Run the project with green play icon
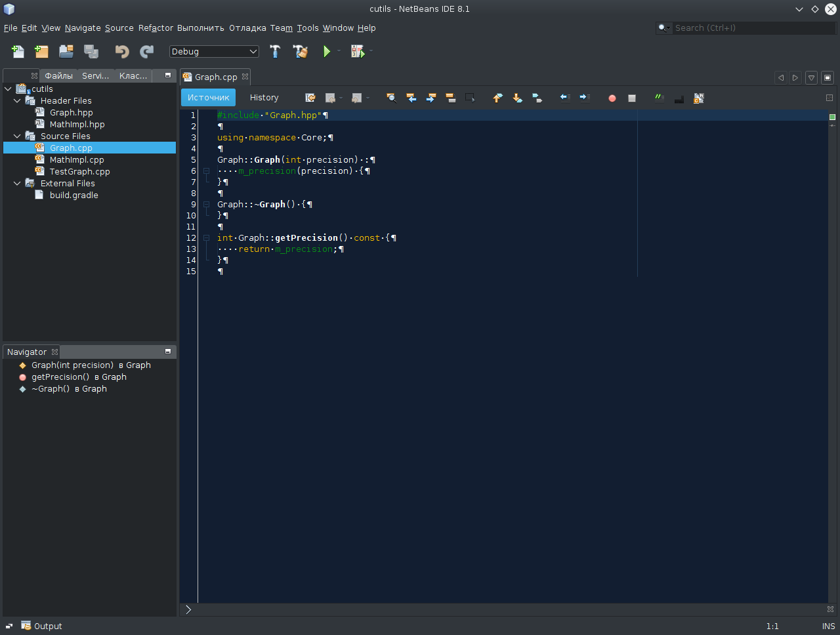Screen dimensions: 840x635 tap(327, 51)
